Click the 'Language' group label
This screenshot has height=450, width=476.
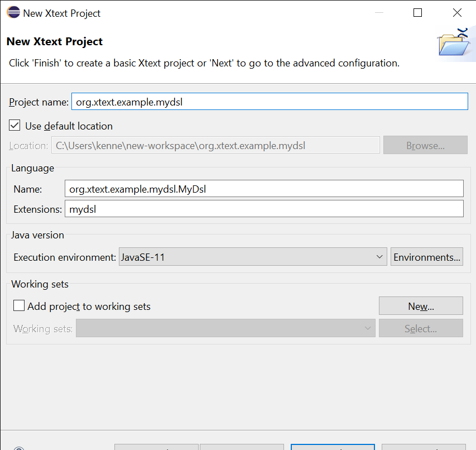click(32, 168)
